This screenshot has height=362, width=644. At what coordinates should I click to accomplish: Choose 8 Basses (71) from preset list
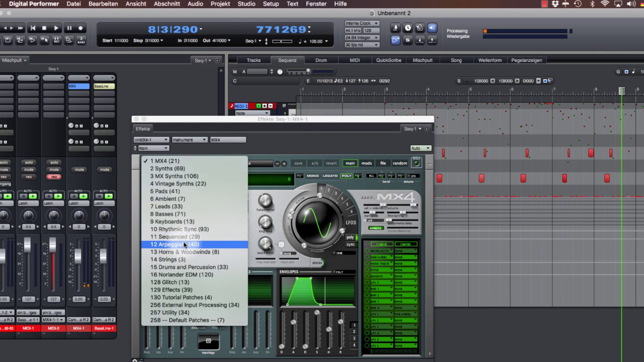pos(195,214)
